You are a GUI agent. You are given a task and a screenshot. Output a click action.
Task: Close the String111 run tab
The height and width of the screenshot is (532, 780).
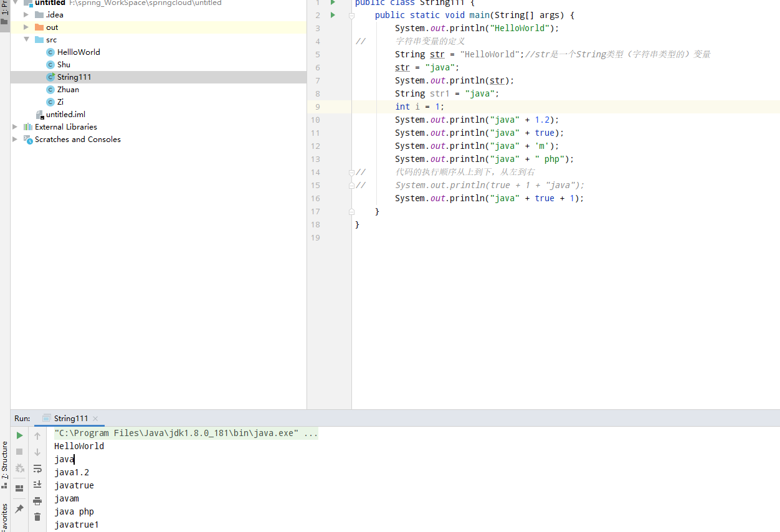95,419
